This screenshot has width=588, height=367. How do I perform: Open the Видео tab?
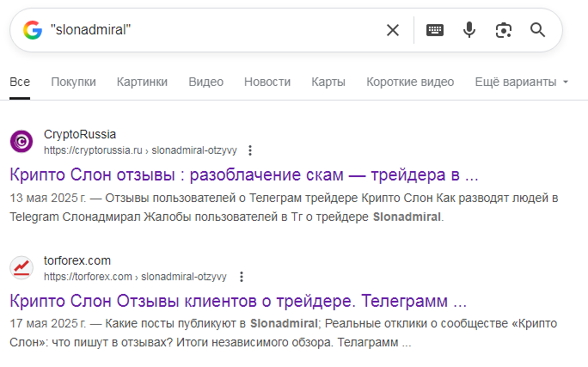click(x=205, y=82)
